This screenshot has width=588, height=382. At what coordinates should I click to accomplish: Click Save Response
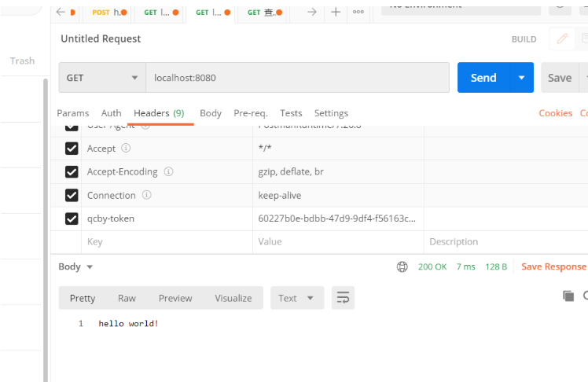(553, 266)
